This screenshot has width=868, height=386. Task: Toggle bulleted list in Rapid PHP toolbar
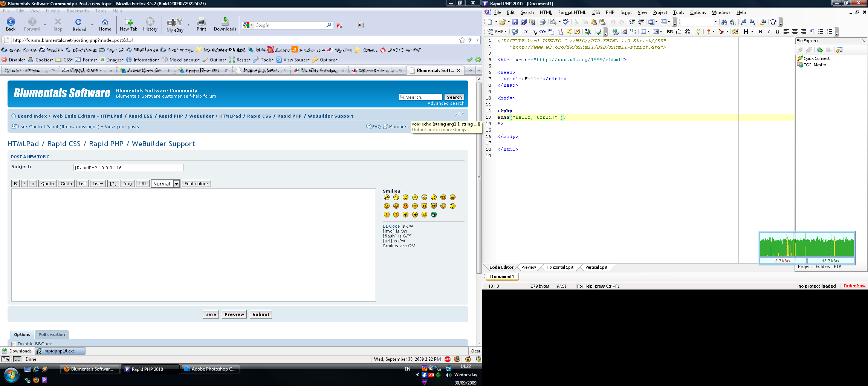pyautogui.click(x=821, y=32)
